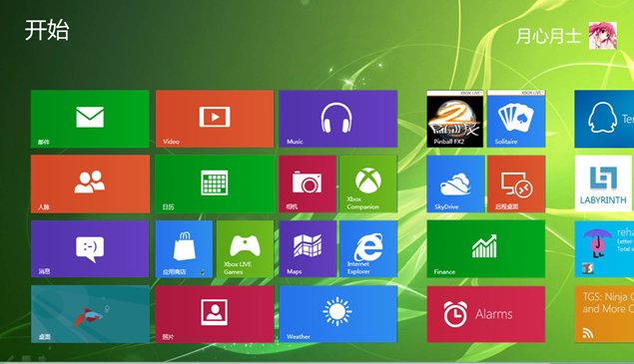Click the user name 月心月士
The image size is (634, 364).
549,36
